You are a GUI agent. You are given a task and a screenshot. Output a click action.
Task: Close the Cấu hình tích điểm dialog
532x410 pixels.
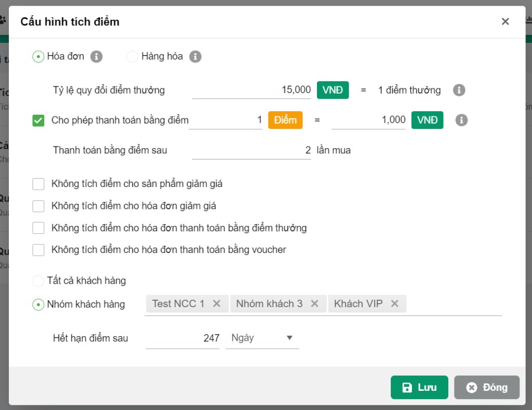pos(505,22)
